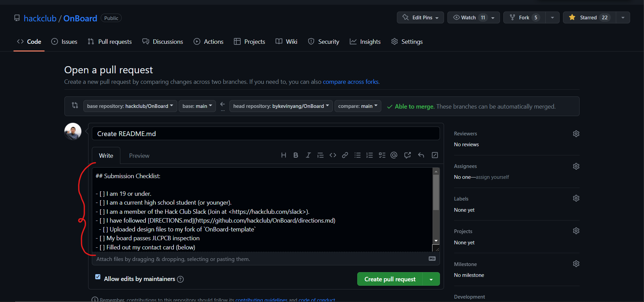Open Labels gear settings
This screenshot has height=302, width=644.
[576, 198]
